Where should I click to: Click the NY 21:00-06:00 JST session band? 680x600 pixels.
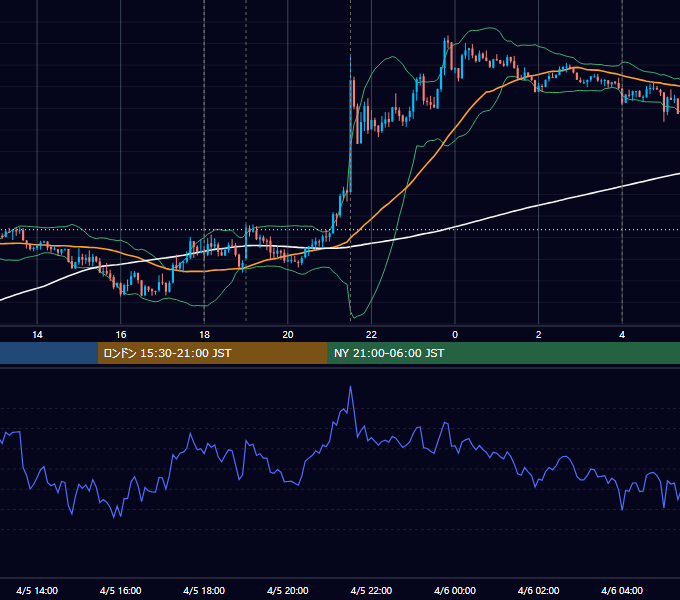pos(503,353)
